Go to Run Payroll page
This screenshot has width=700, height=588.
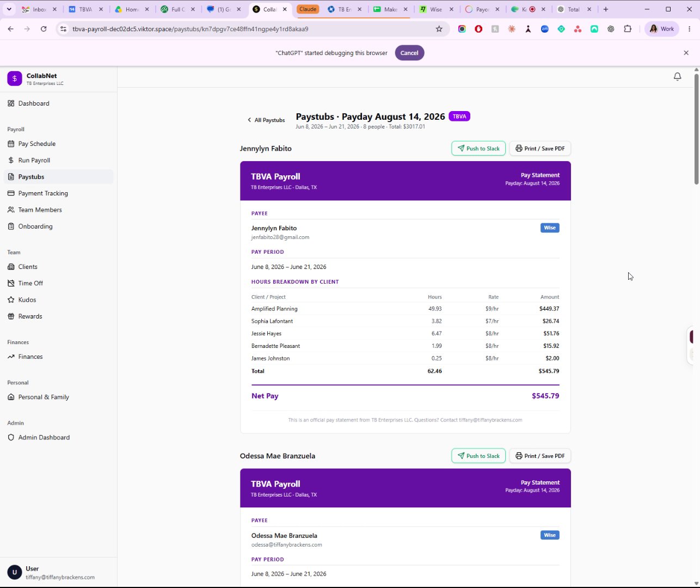[x=58, y=160]
